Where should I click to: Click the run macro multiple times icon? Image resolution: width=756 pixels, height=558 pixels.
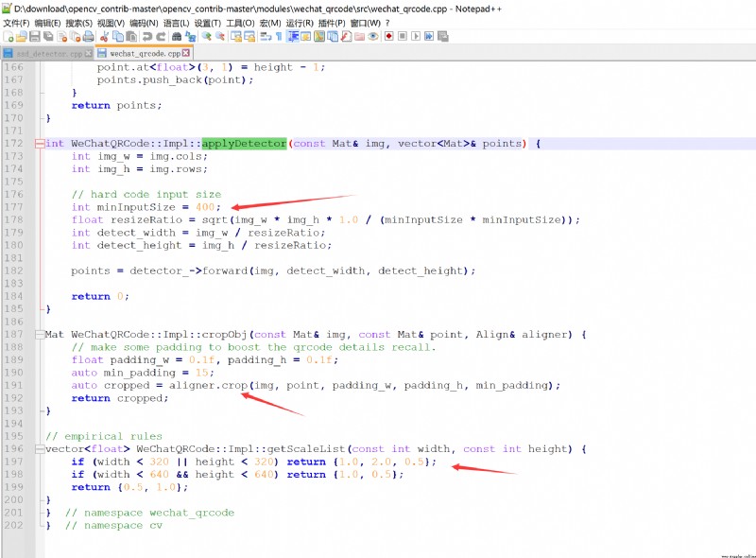click(429, 37)
